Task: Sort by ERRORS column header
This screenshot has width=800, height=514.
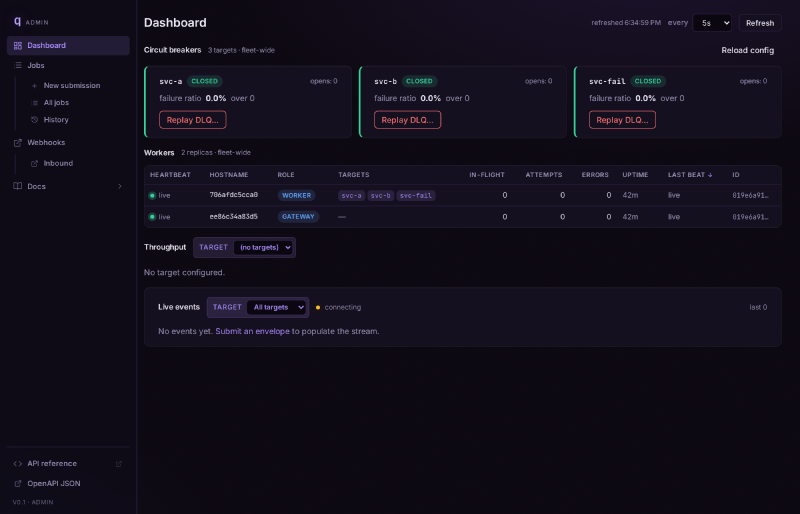Action: pyautogui.click(x=595, y=175)
